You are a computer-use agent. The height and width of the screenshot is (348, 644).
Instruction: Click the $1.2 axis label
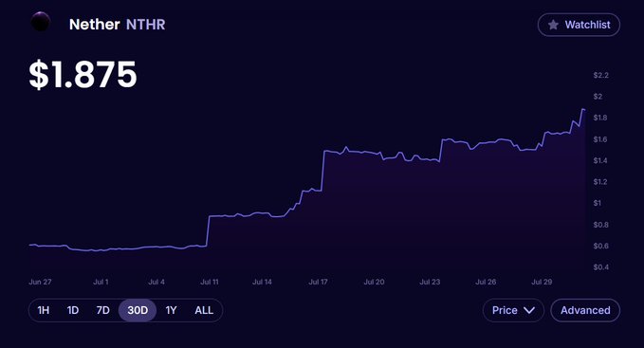(x=600, y=182)
